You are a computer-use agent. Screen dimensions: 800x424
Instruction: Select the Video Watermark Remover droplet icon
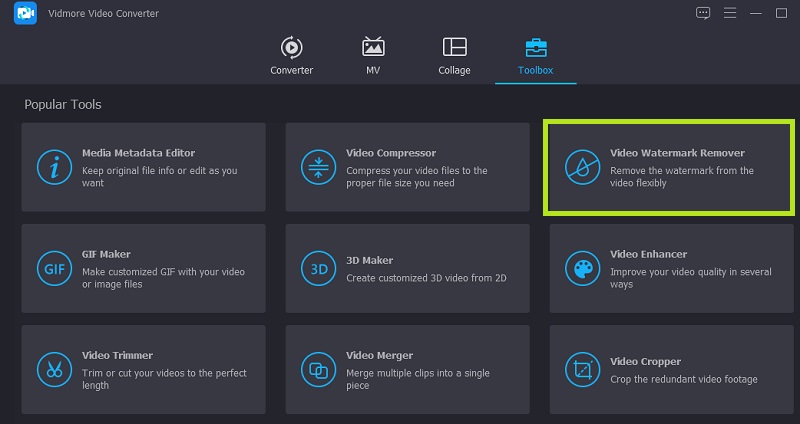click(x=581, y=167)
